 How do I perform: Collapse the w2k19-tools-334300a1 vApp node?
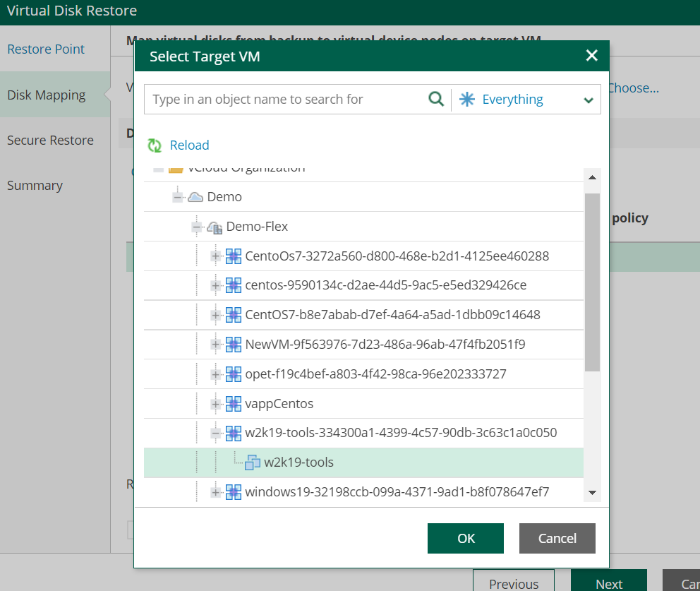tap(216, 433)
